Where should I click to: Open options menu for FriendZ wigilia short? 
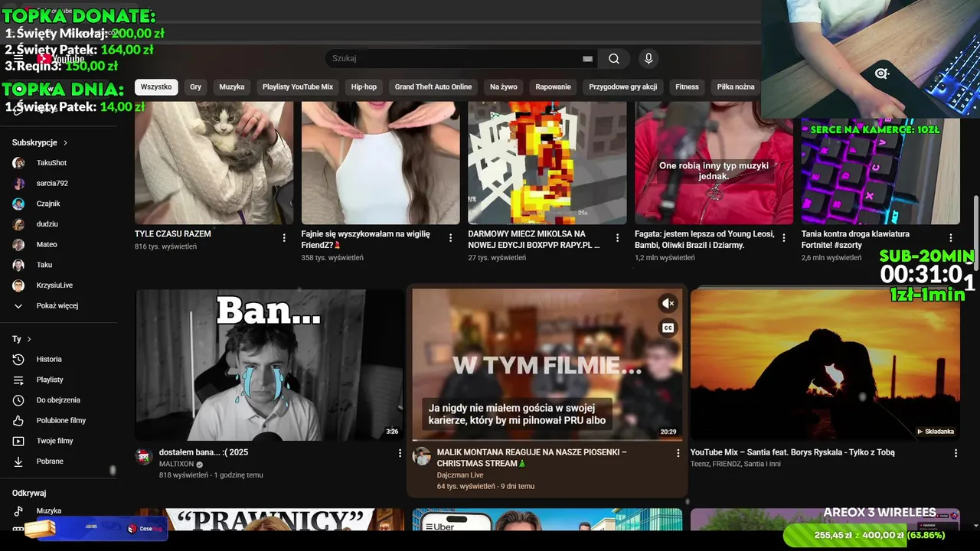450,238
